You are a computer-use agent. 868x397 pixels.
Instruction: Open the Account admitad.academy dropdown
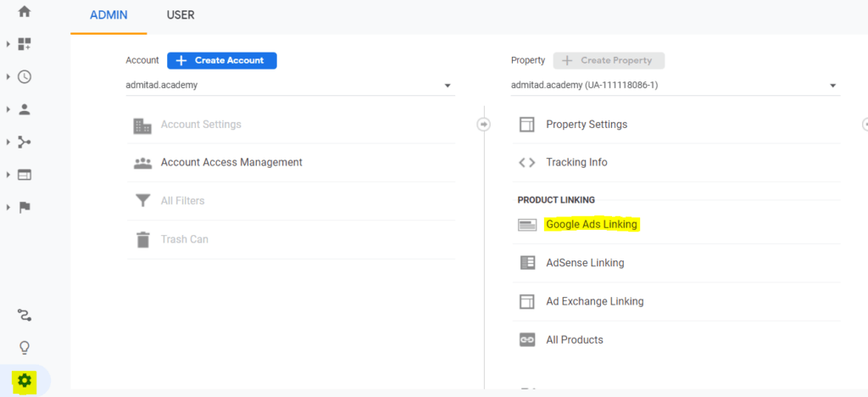pos(290,86)
